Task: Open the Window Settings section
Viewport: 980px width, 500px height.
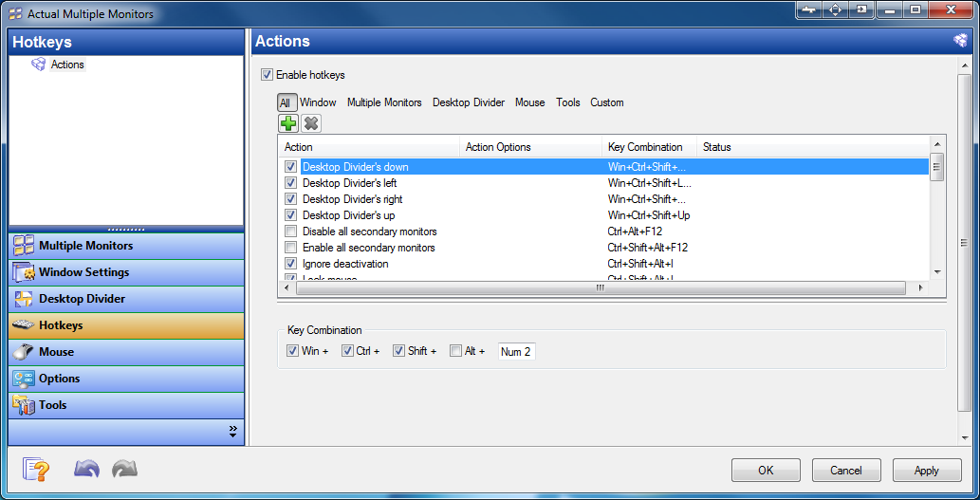Action: click(x=126, y=272)
